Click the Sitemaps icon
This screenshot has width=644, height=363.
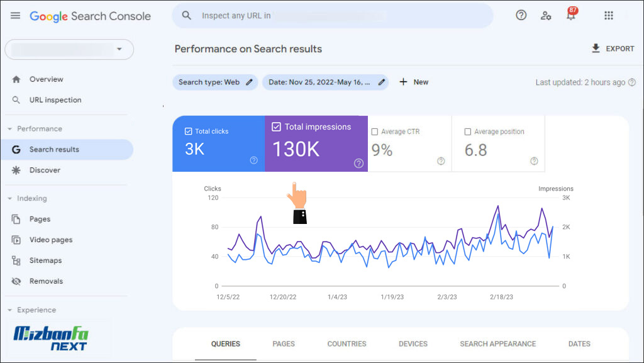pyautogui.click(x=16, y=260)
